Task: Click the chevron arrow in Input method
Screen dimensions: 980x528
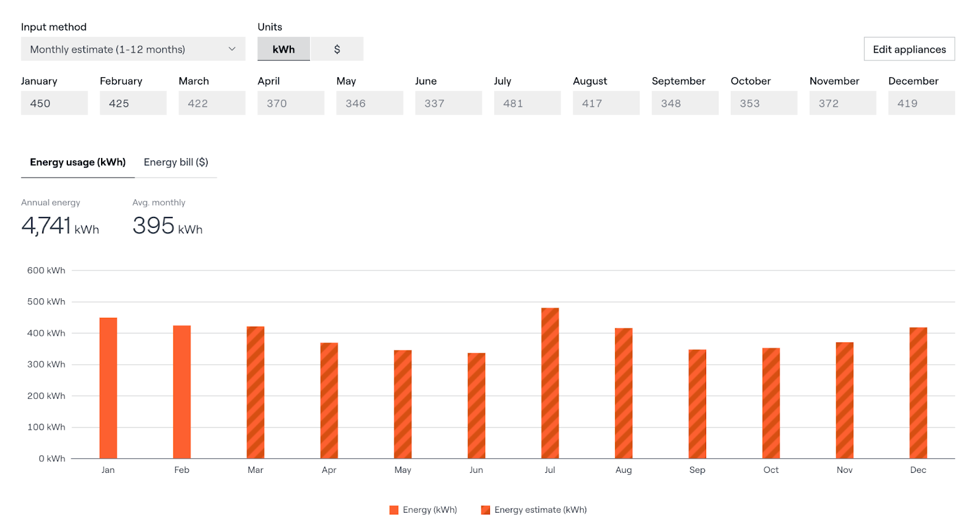Action: coord(232,49)
